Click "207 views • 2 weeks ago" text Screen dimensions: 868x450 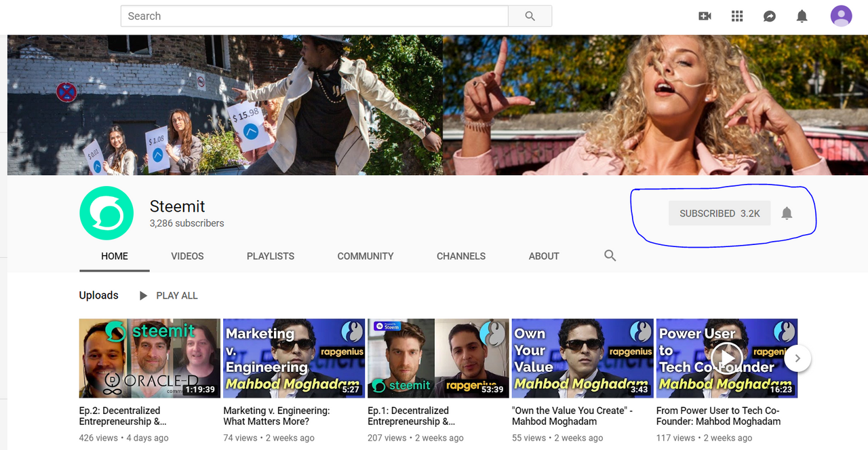coord(416,438)
